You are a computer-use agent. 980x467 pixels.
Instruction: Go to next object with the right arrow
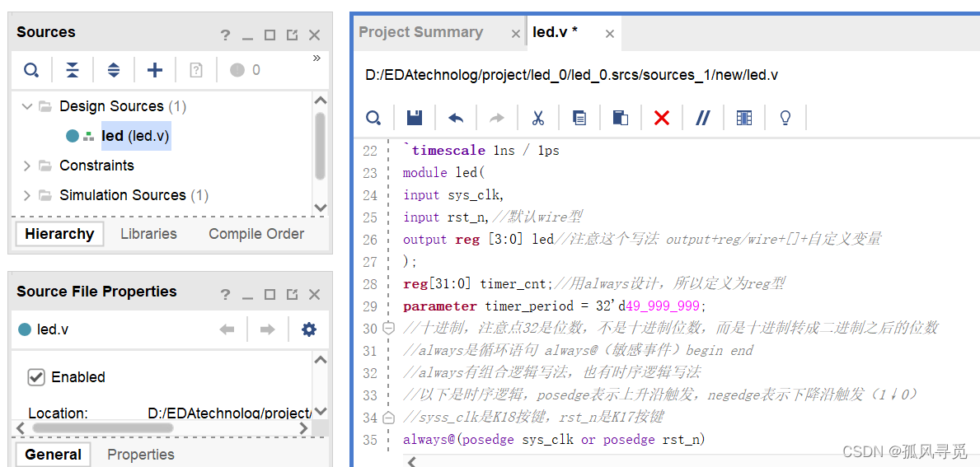coord(268,329)
